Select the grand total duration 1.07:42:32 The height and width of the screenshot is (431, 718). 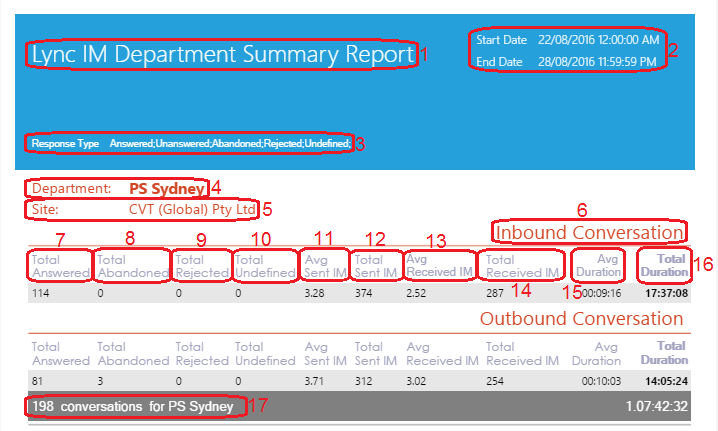tap(657, 407)
